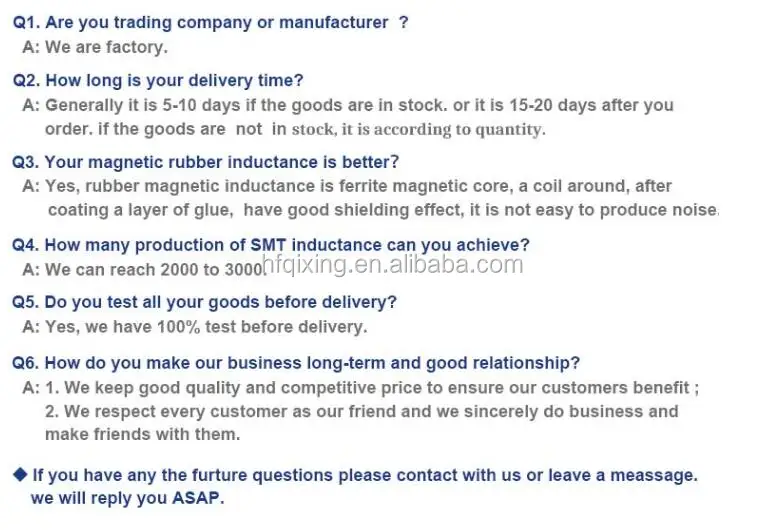Click the blue diamond bullet icon

[x=20, y=476]
